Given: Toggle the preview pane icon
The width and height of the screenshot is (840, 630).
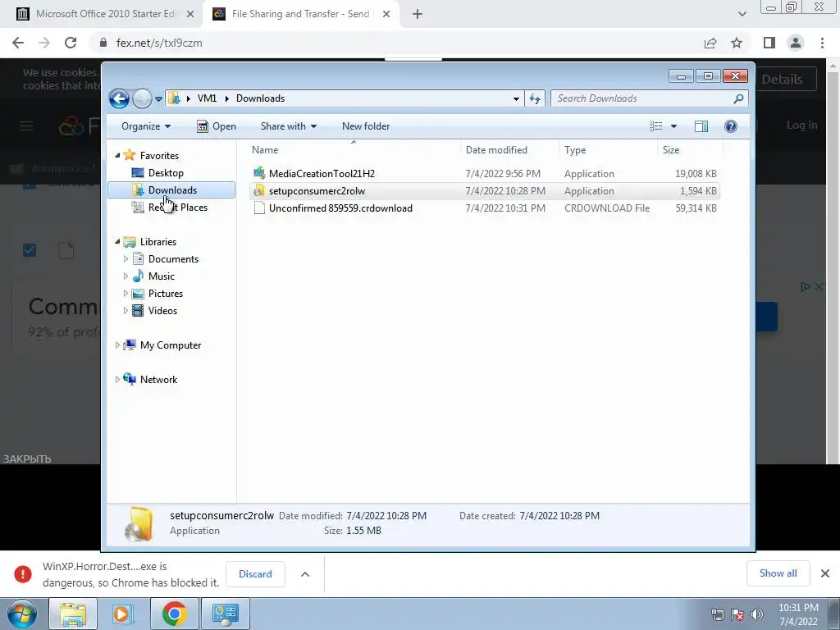Looking at the screenshot, I should coord(701,126).
